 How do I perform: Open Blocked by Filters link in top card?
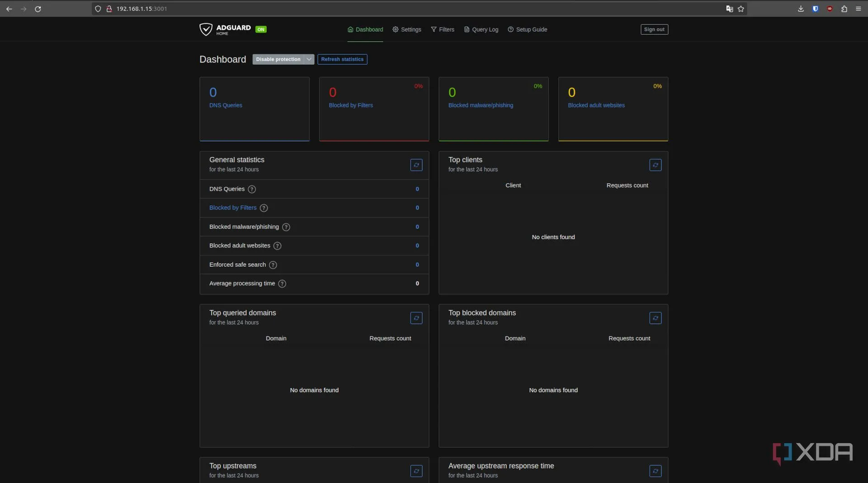tap(351, 105)
